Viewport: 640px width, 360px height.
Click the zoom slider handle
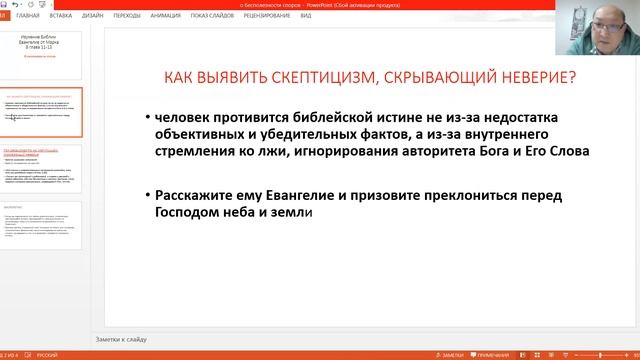600,355
